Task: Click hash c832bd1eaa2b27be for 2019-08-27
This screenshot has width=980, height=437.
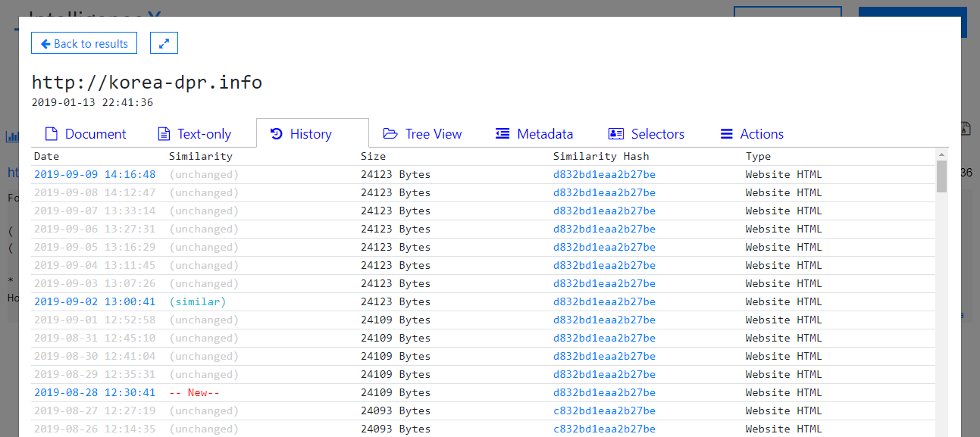Action: [604, 410]
